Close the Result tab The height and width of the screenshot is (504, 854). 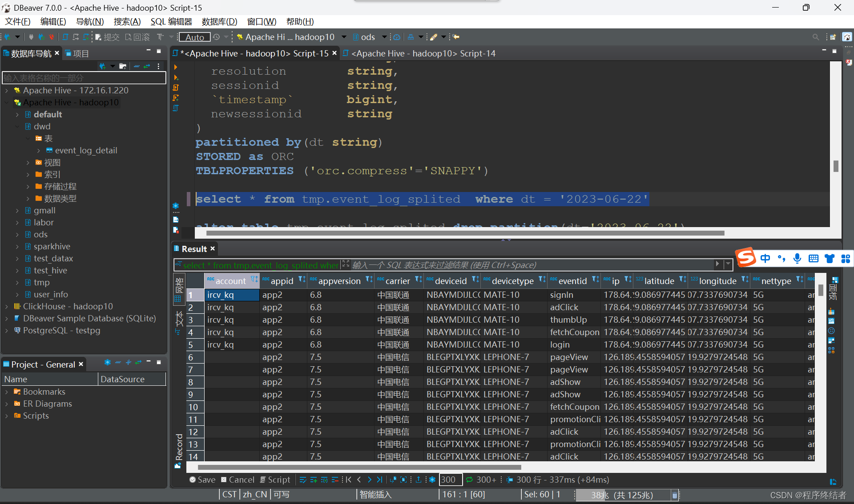pos(213,249)
